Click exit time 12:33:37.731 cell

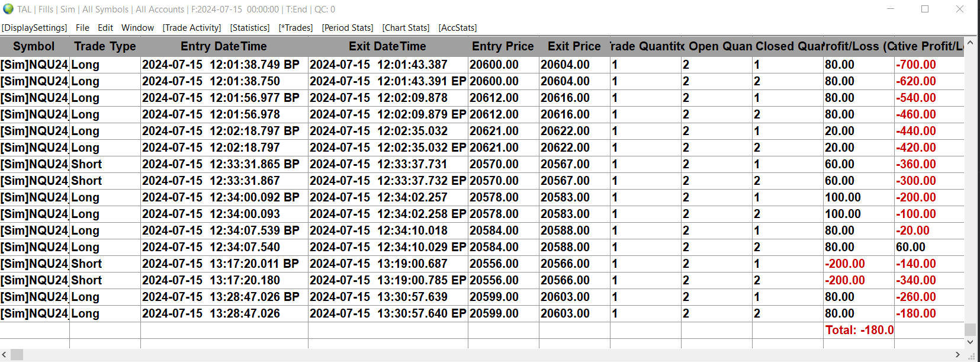(388, 164)
